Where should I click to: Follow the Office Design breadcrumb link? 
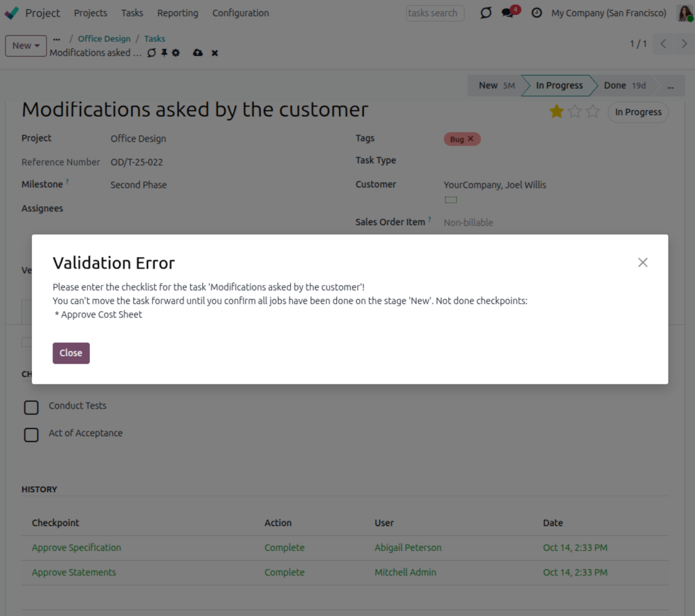point(104,39)
